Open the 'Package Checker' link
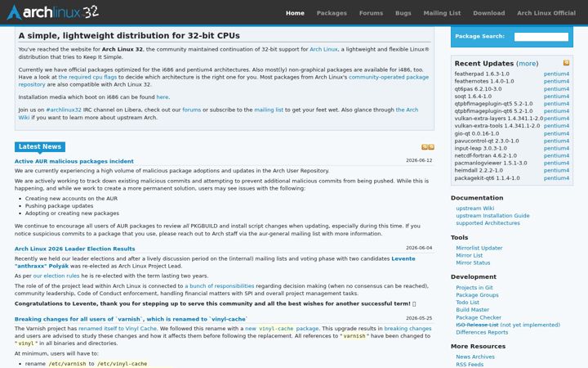The image size is (588, 368). pyautogui.click(x=479, y=317)
